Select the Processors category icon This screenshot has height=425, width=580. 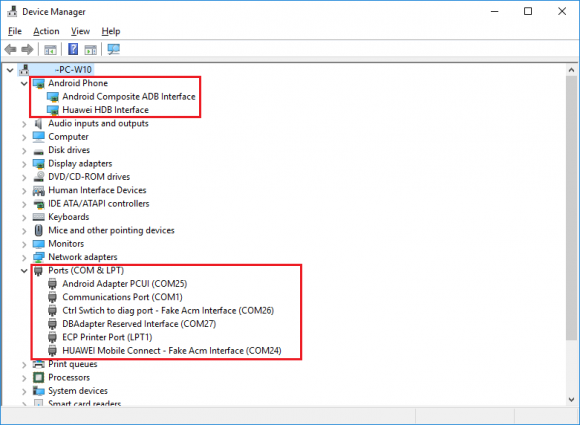click(38, 378)
